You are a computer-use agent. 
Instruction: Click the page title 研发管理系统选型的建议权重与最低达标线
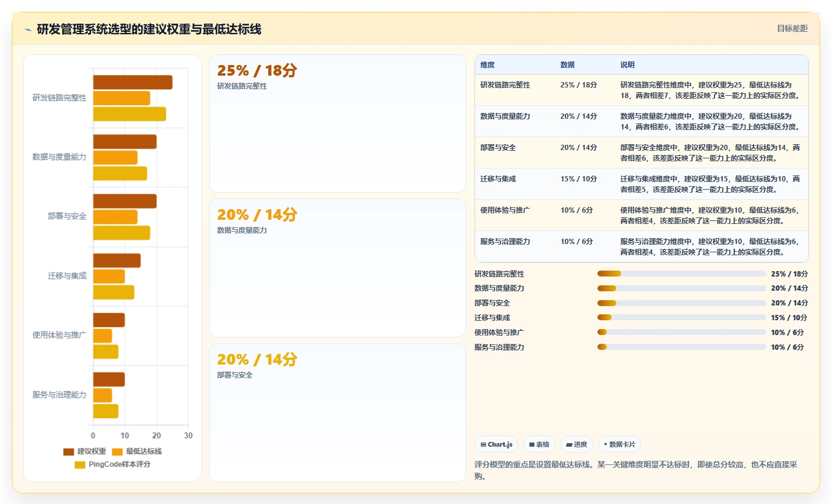pos(149,30)
